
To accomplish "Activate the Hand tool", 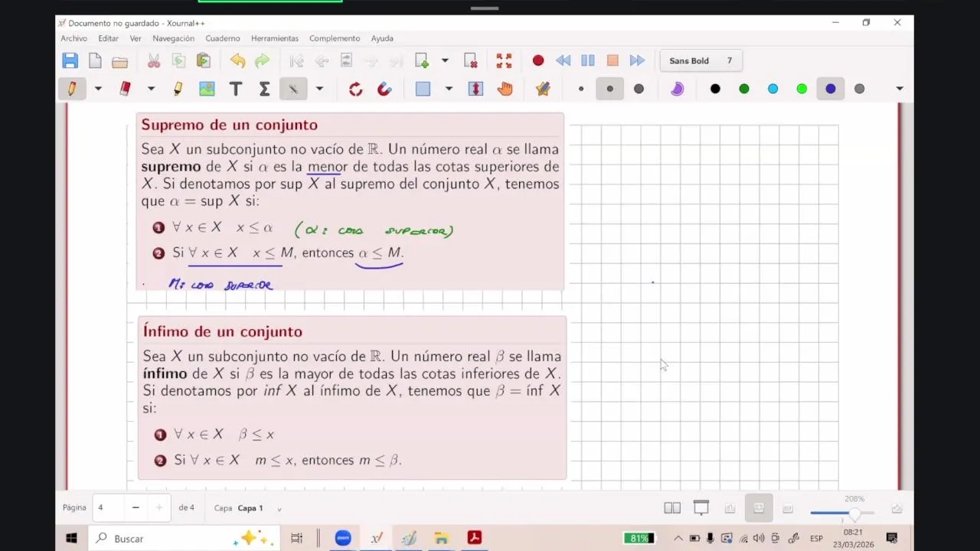I will pos(505,89).
